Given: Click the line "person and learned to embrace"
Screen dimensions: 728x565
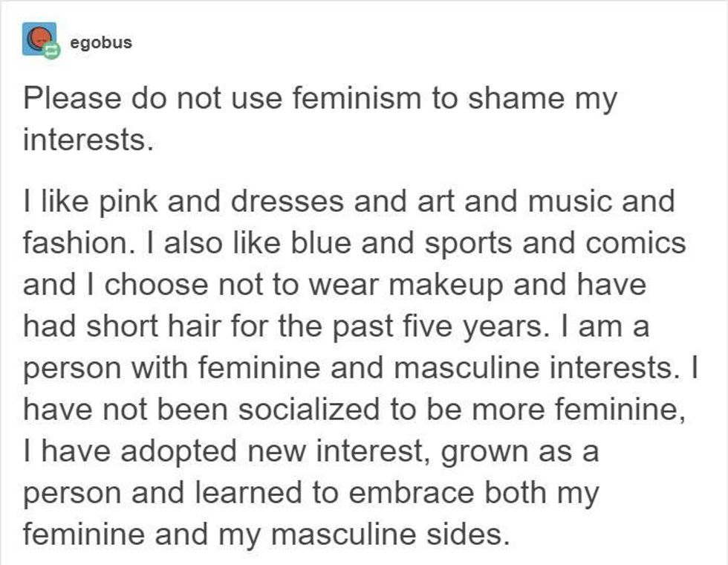Looking at the screenshot, I should click(x=311, y=493).
